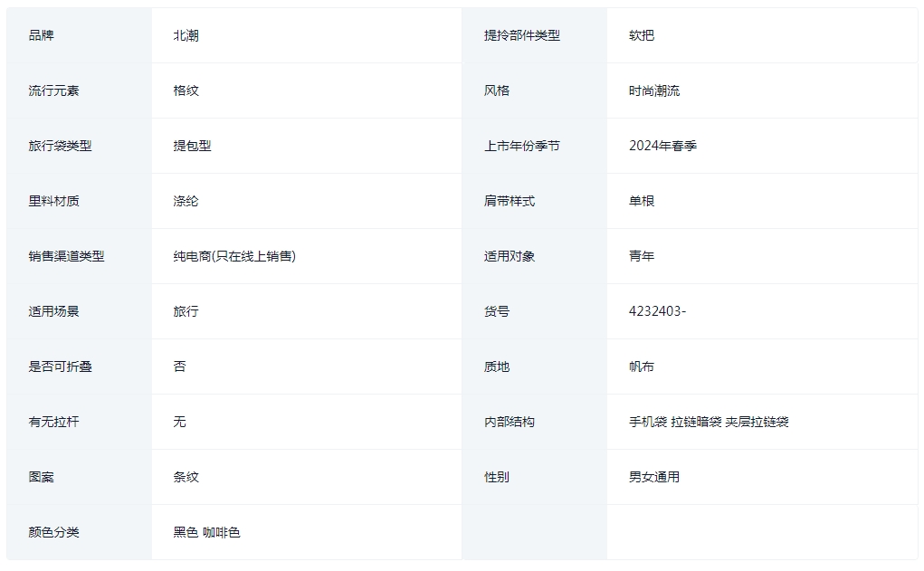Select 纯电商(只在线上销售) sales channel text
This screenshot has height=571, width=924.
tap(234, 256)
